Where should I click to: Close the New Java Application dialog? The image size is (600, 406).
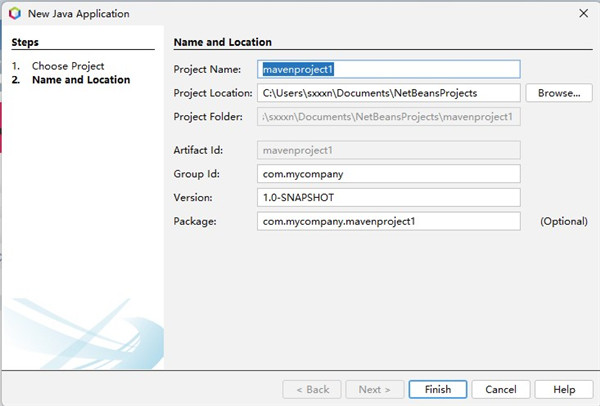coord(582,13)
